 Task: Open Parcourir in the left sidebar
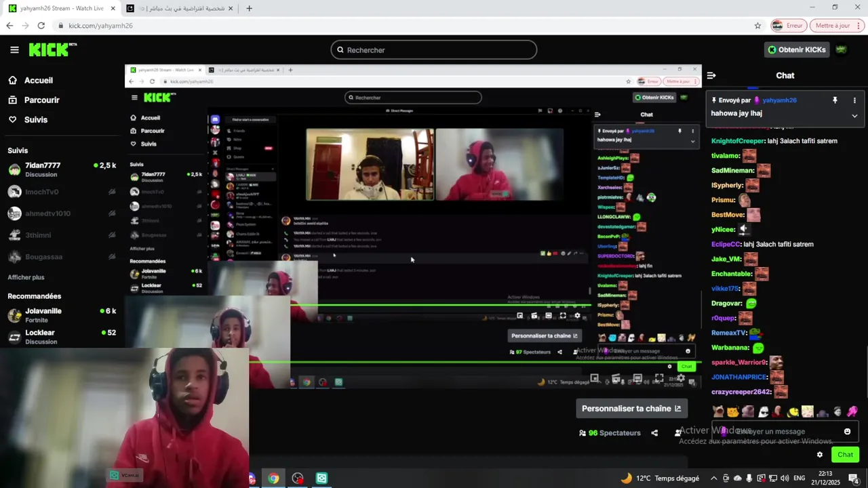click(34, 100)
